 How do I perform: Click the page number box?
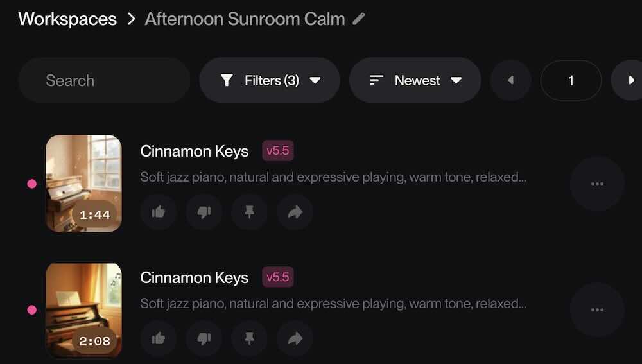point(571,80)
